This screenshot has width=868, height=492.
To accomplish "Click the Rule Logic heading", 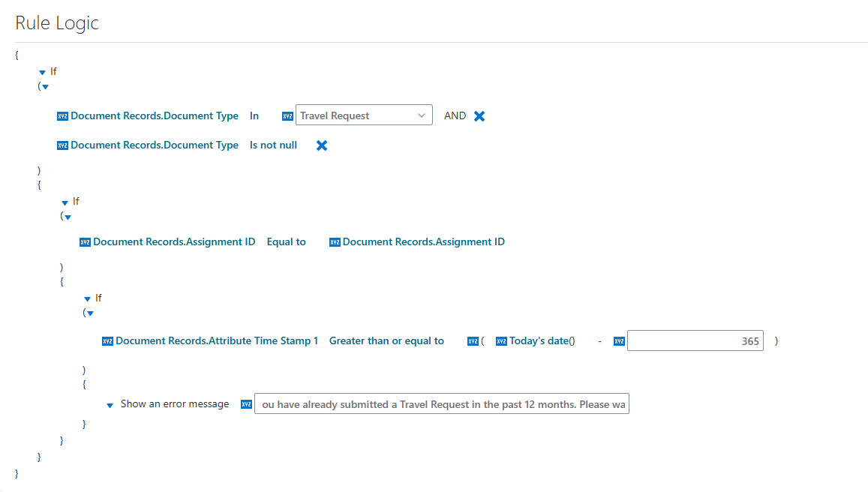I will [x=57, y=22].
